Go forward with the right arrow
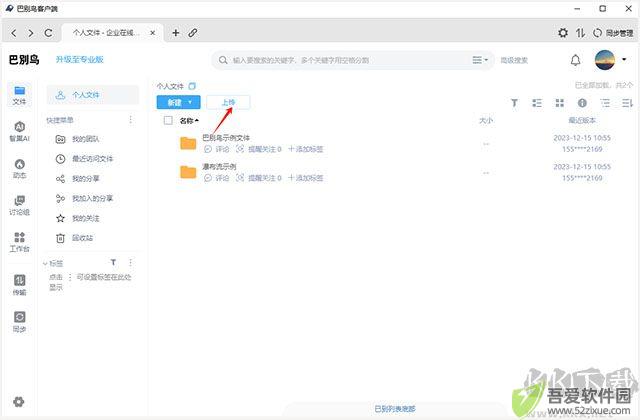 click(31, 33)
